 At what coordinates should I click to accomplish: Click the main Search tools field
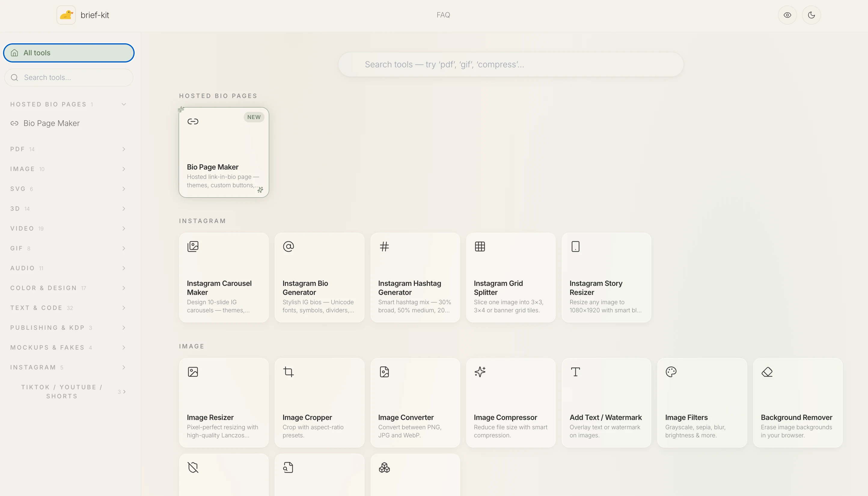(x=511, y=64)
